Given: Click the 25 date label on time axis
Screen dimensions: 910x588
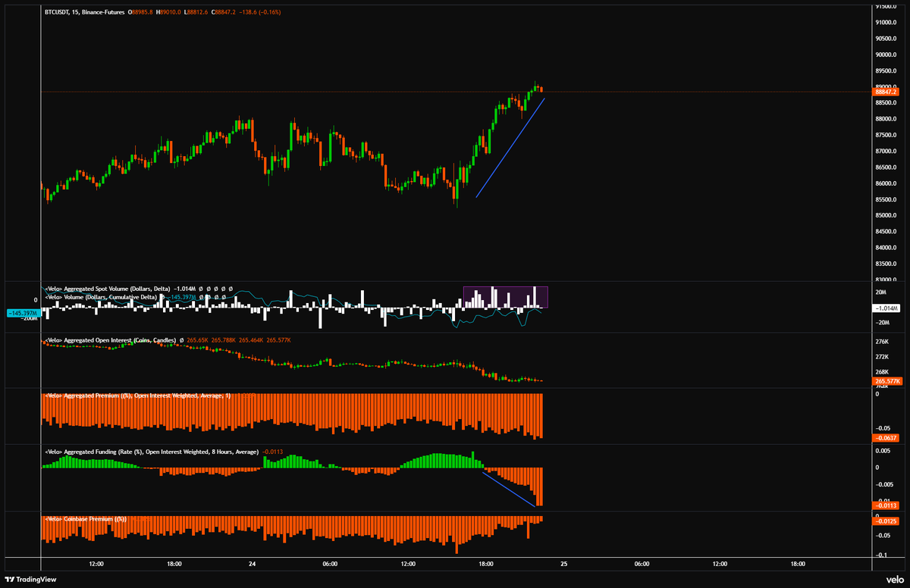Looking at the screenshot, I should (x=563, y=564).
